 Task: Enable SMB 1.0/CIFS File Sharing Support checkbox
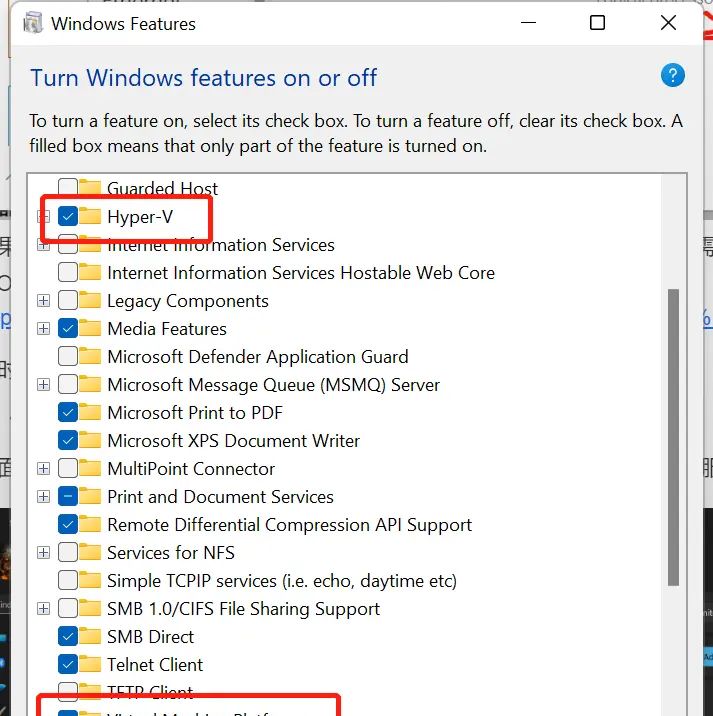(68, 609)
